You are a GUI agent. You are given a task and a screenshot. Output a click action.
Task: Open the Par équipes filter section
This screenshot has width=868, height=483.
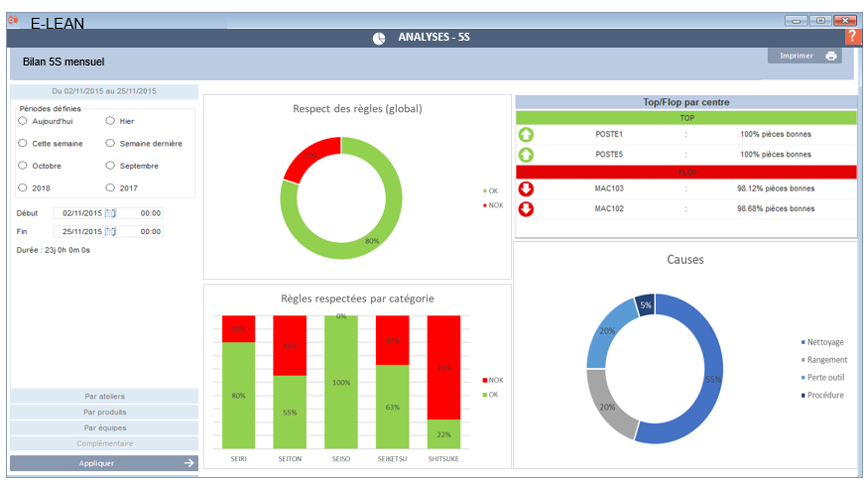click(x=104, y=427)
